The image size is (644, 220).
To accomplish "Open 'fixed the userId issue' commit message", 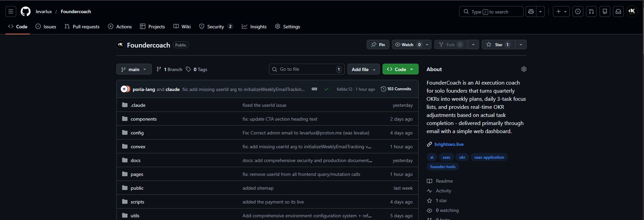I will (264, 105).
